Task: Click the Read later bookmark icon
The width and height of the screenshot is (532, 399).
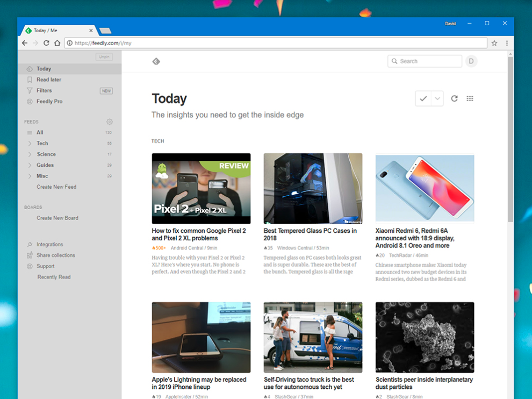Action: tap(30, 80)
